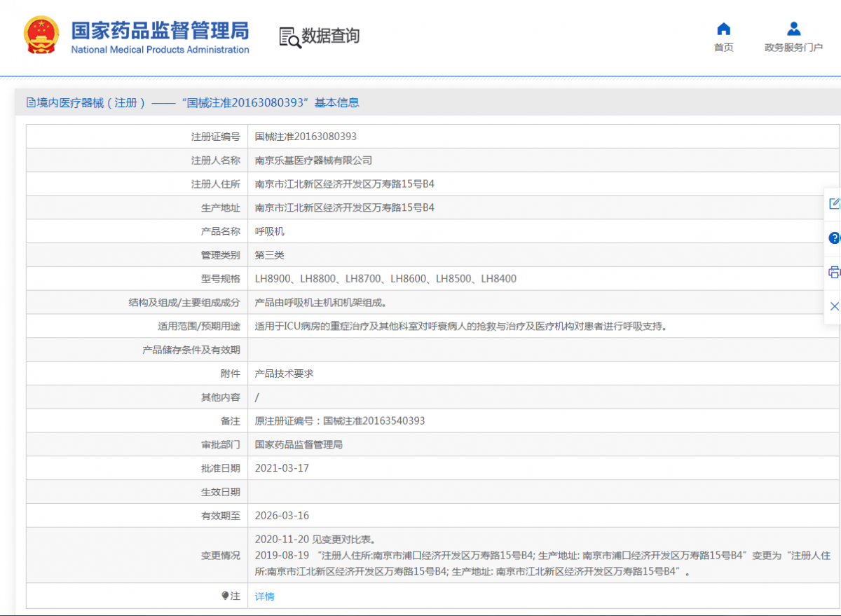This screenshot has height=616, width=841.
Task: Click the 注册人住所 address value
Action: [345, 184]
